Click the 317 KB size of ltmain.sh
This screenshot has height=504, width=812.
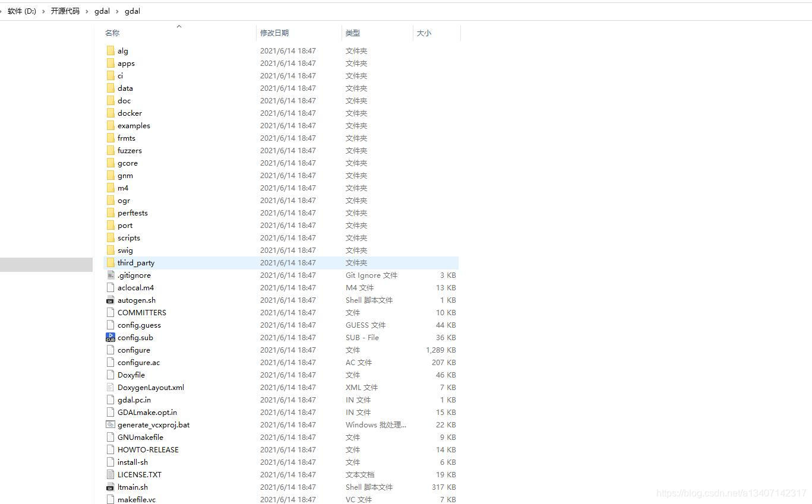pos(444,487)
